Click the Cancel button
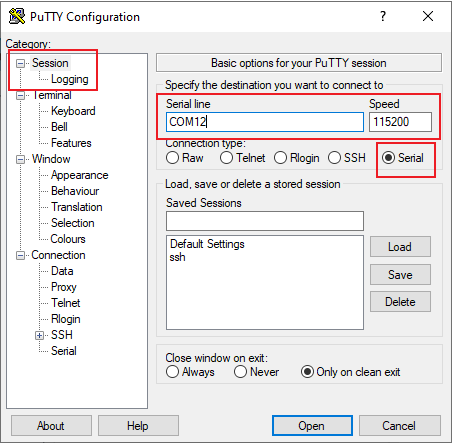This screenshot has width=453, height=443. pyautogui.click(x=400, y=426)
